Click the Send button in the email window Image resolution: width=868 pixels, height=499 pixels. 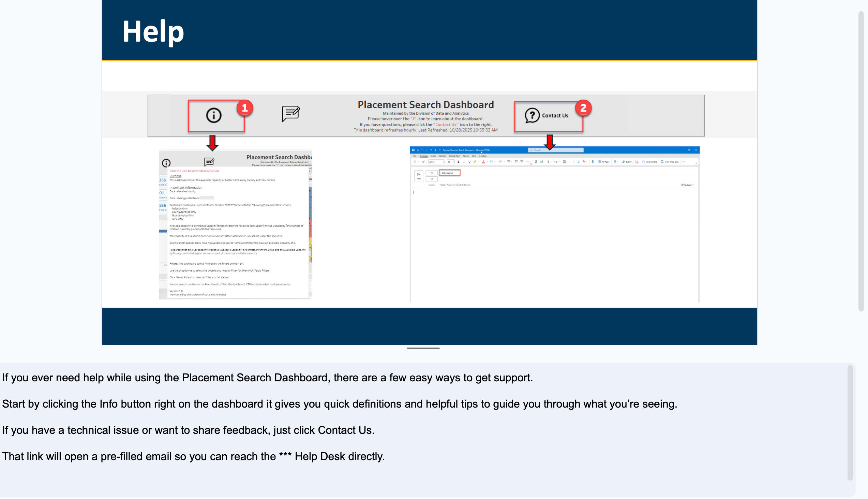(x=419, y=175)
